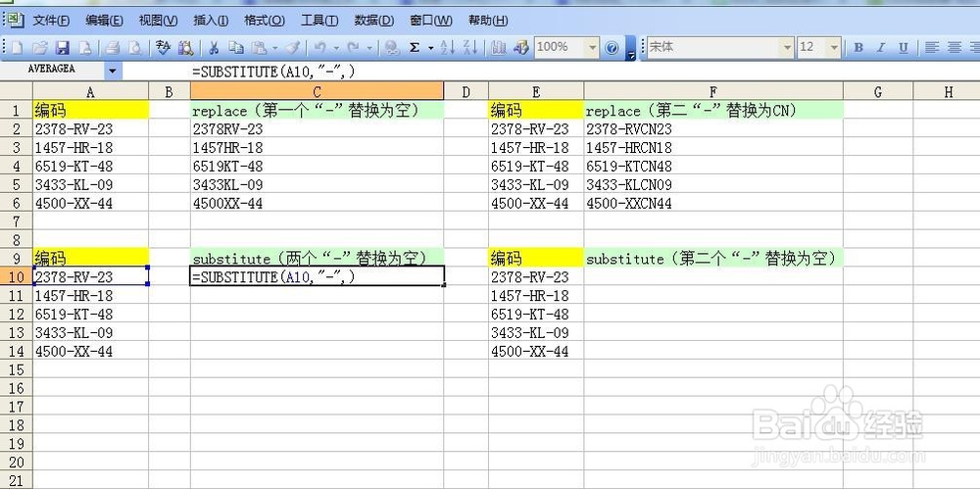Save the workbook with floppy icon

[62, 47]
